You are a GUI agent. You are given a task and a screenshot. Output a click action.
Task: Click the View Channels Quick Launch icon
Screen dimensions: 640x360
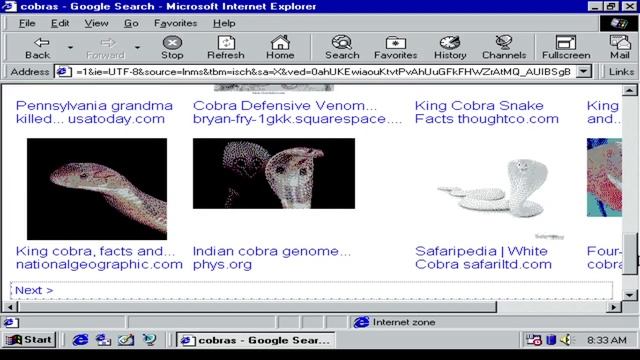click(x=149, y=340)
